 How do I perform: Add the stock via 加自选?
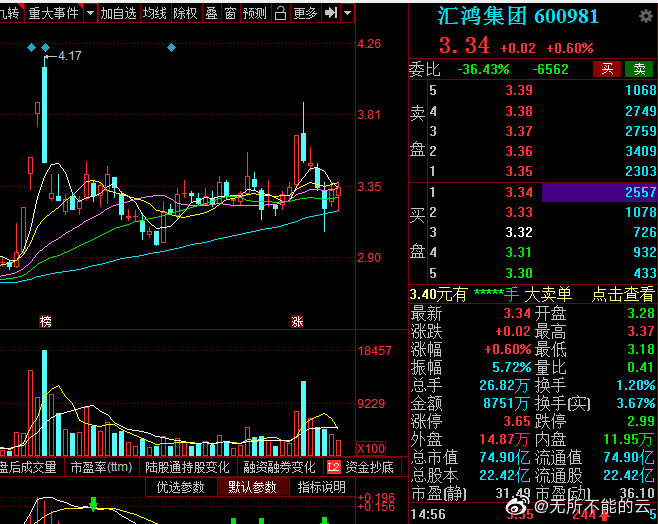tap(119, 13)
